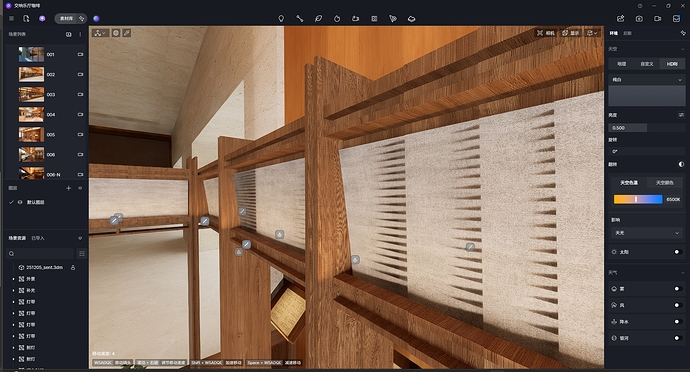Open the scene list three-dot menu
This screenshot has height=372, width=690.
point(80,34)
